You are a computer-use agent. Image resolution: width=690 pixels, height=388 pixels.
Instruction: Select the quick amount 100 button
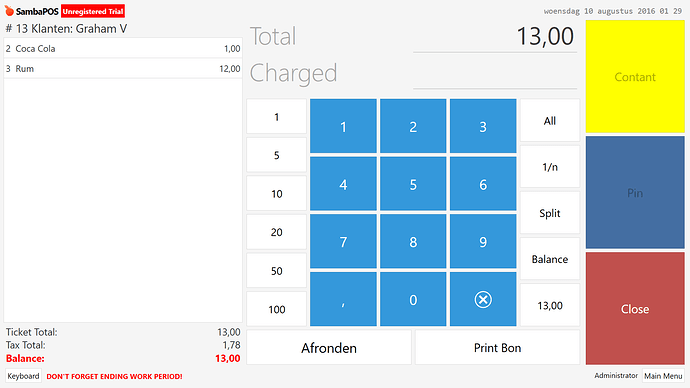(x=276, y=309)
